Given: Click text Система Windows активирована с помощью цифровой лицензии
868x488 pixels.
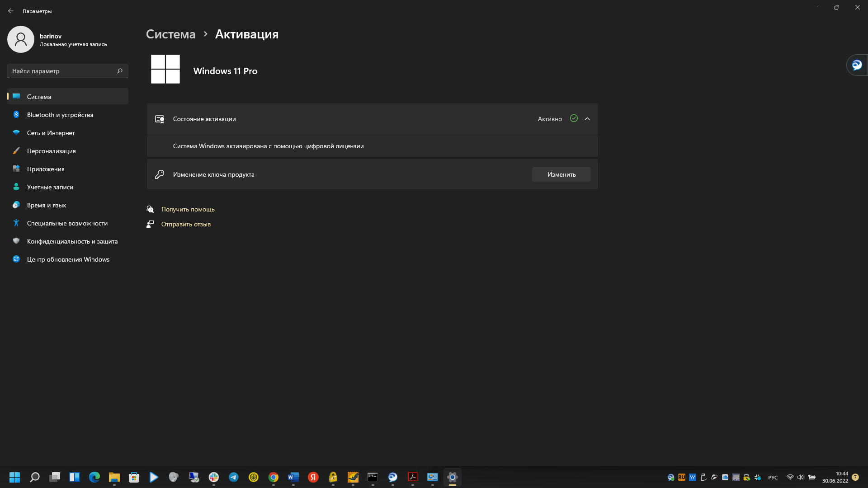Looking at the screenshot, I should (269, 146).
